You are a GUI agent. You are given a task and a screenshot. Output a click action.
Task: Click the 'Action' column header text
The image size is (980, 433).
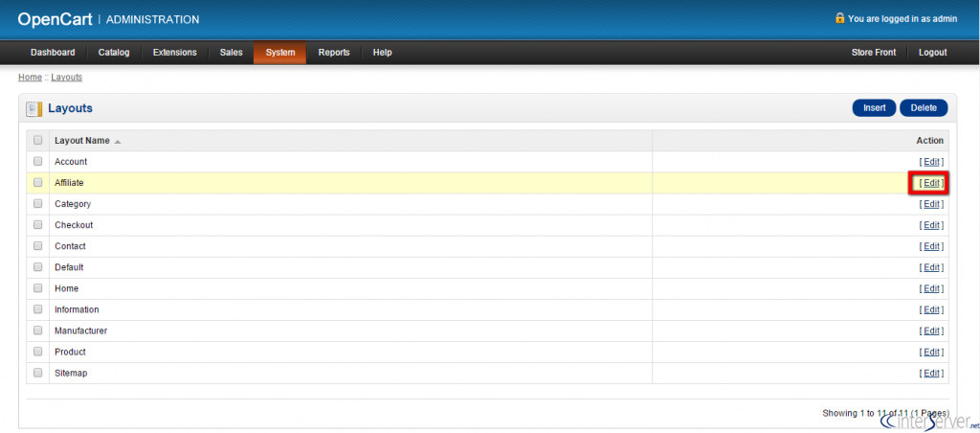[930, 141]
